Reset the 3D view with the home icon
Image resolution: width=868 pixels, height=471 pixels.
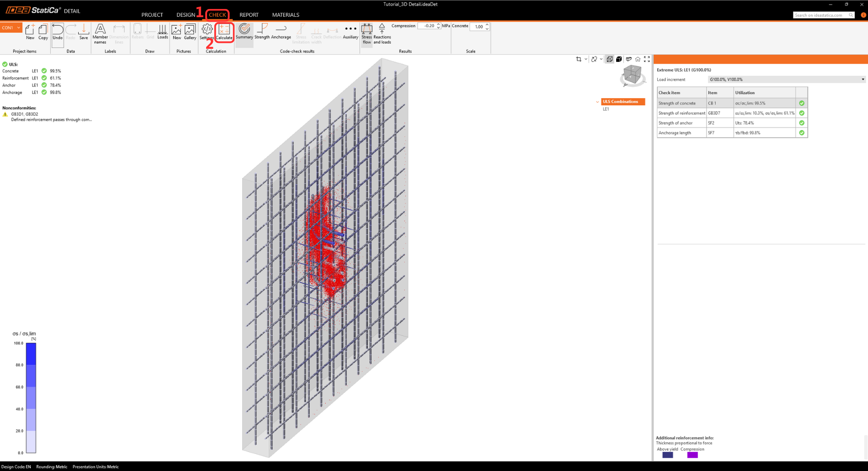[x=637, y=59]
